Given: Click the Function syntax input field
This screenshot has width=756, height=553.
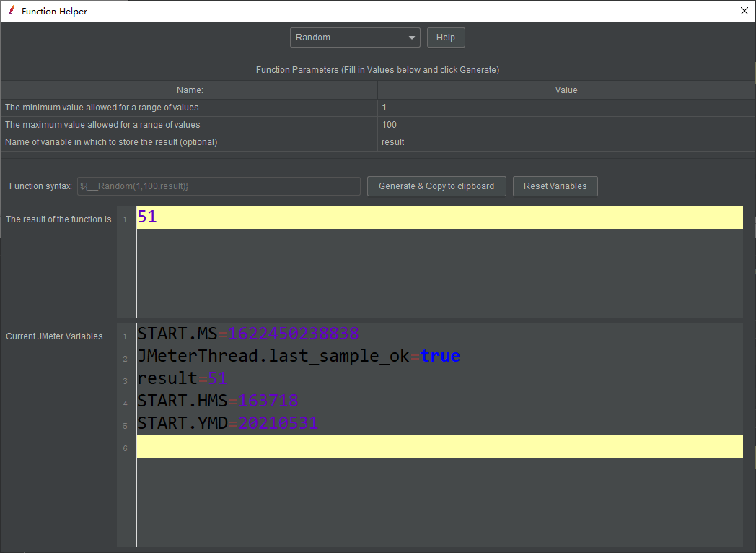Looking at the screenshot, I should (x=219, y=186).
